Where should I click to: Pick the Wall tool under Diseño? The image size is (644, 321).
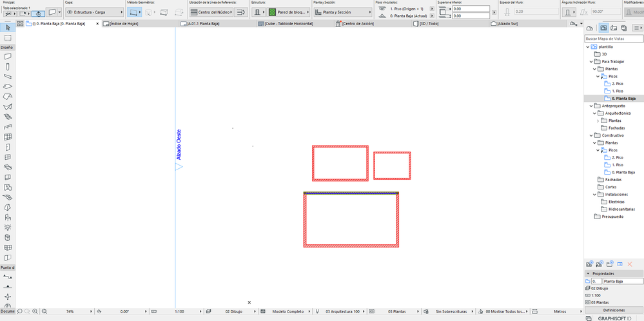(x=8, y=57)
